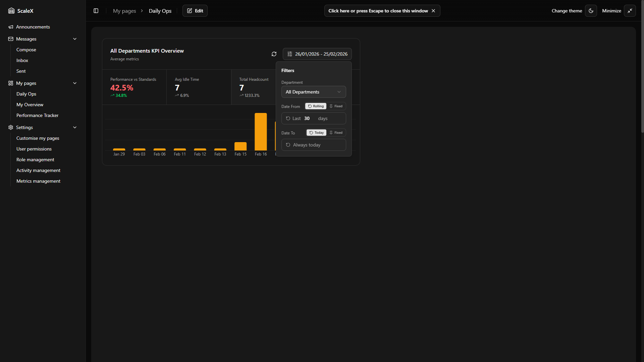Click the sidebar collapse panel icon

tap(96, 11)
